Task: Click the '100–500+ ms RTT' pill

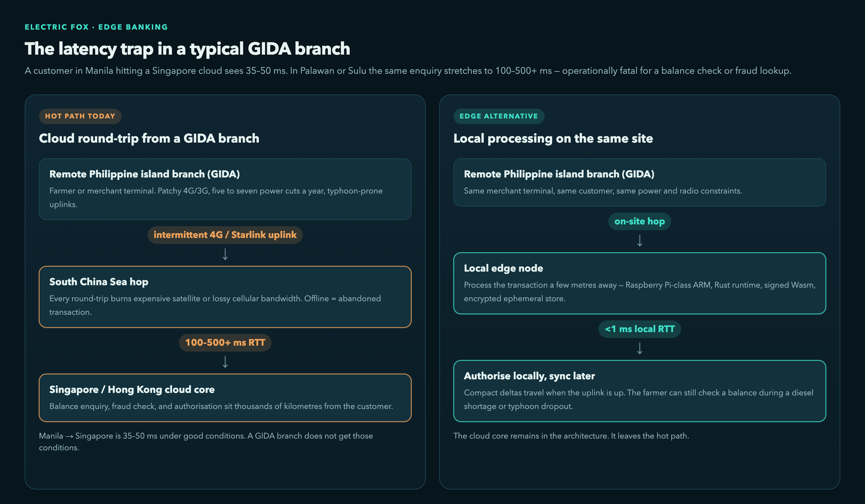Action: coord(225,343)
